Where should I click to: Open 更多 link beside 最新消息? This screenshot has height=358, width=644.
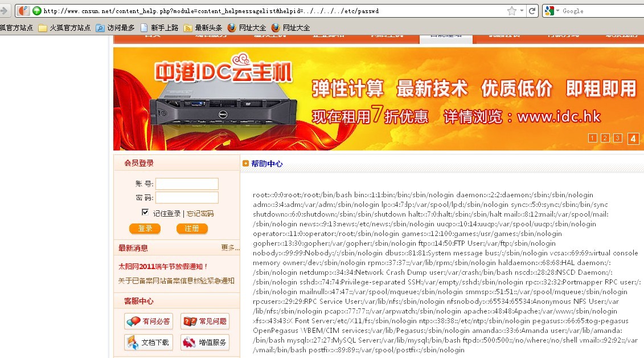click(x=230, y=248)
